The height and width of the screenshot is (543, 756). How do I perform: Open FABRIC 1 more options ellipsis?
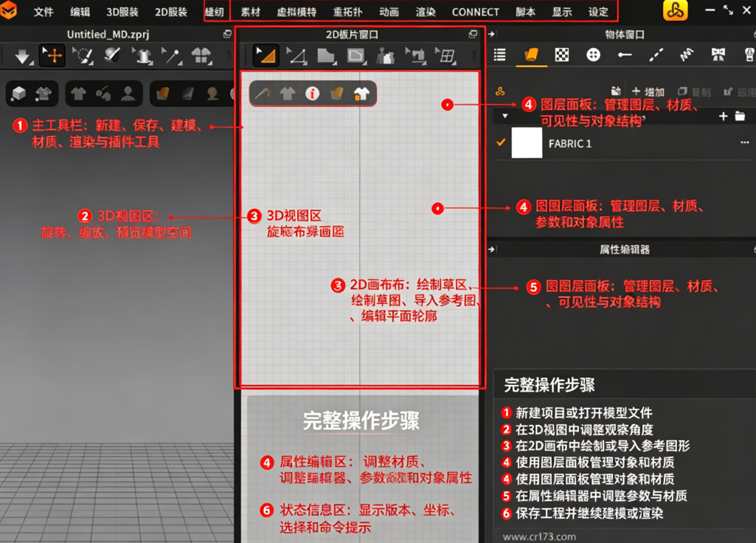pyautogui.click(x=744, y=142)
